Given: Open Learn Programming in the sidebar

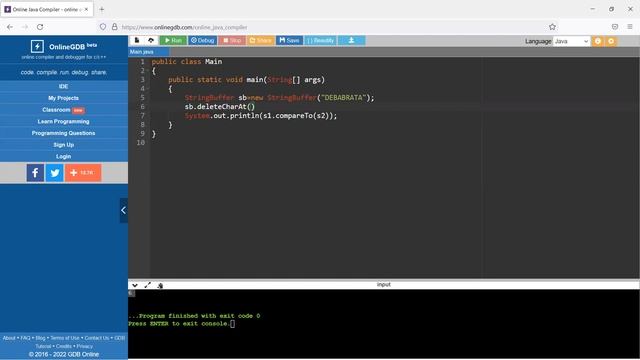Looking at the screenshot, I should pyautogui.click(x=63, y=121).
